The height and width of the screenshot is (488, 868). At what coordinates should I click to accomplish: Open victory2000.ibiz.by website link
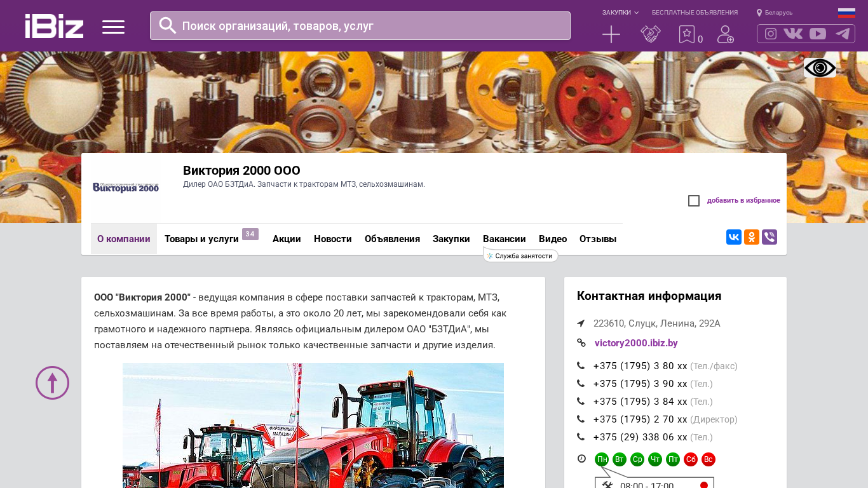click(x=636, y=343)
